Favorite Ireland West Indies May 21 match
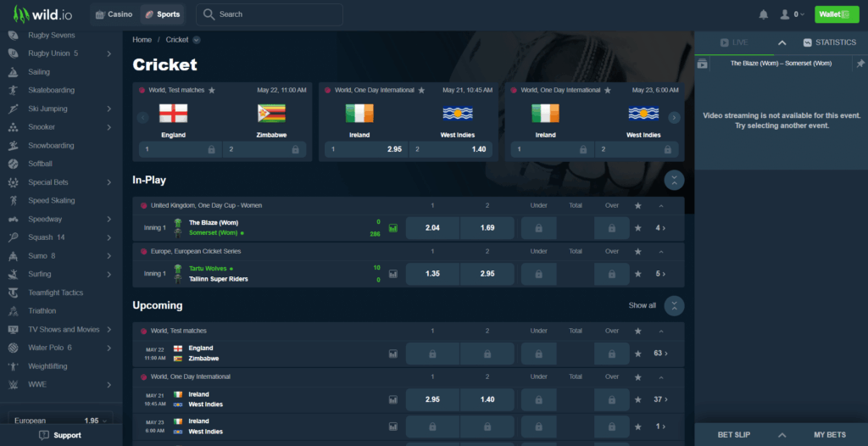Image resolution: width=868 pixels, height=446 pixels. 637,399
